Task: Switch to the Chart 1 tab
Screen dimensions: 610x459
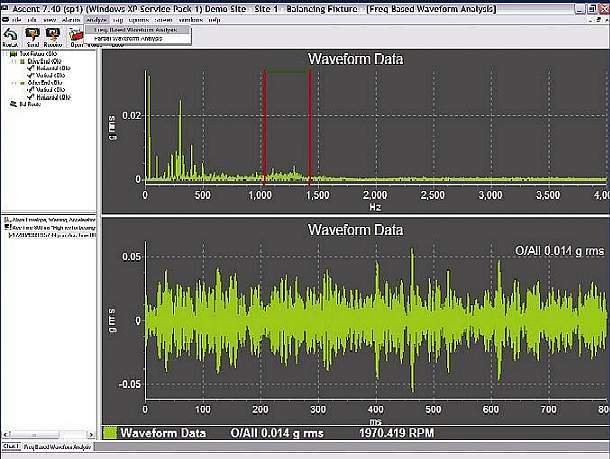Action: (10, 446)
